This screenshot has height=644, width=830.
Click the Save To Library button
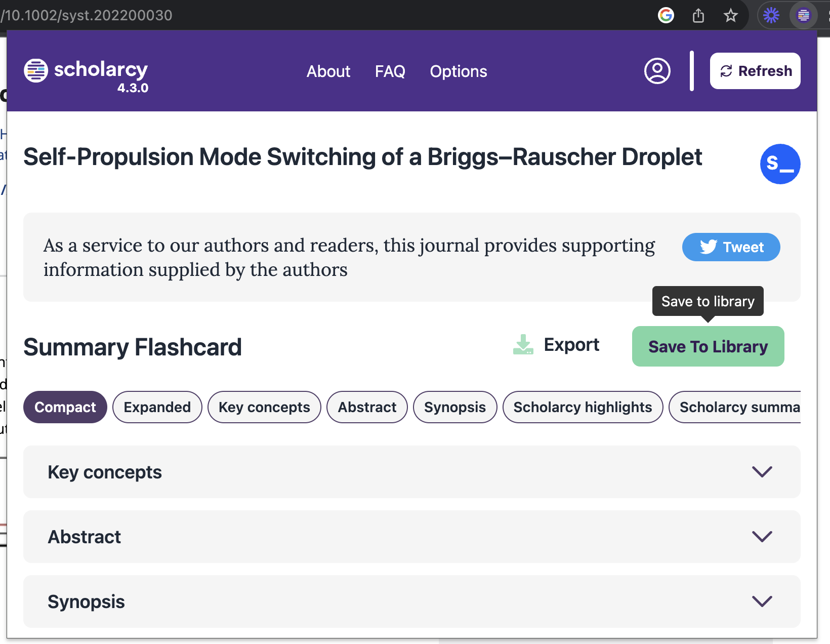(708, 346)
